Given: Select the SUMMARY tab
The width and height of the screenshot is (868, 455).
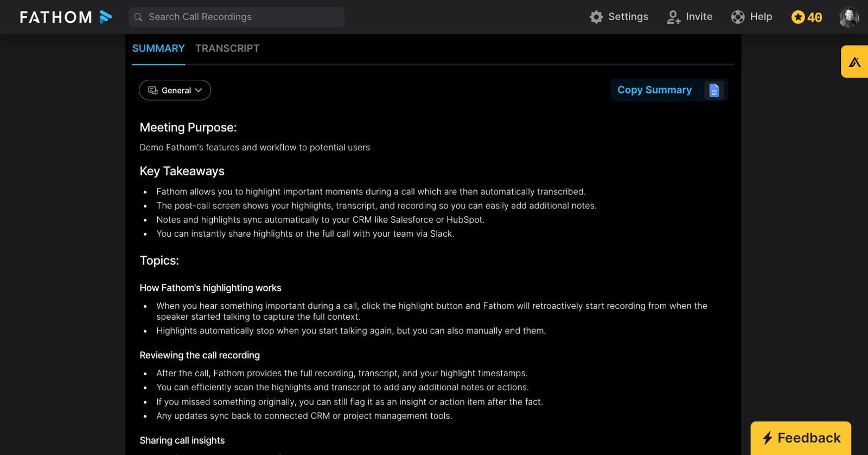Looking at the screenshot, I should tap(158, 48).
